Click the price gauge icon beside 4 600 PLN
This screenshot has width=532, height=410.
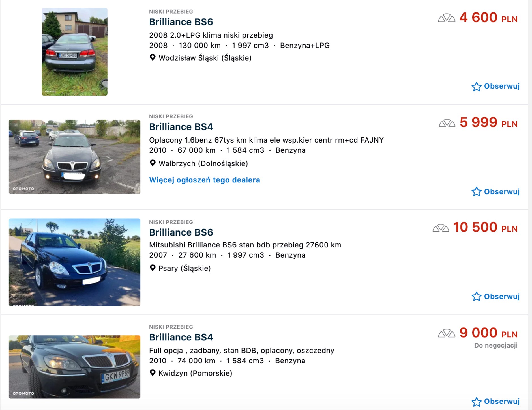(x=447, y=18)
